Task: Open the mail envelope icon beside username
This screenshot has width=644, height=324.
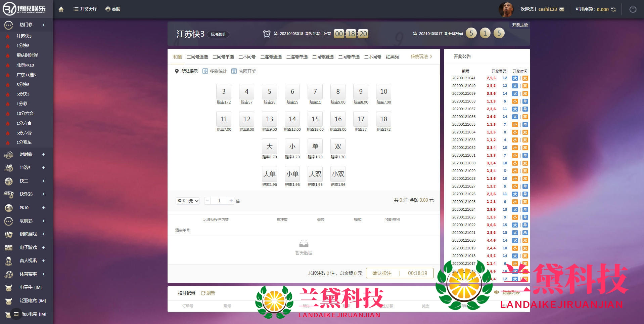Action: [562, 9]
